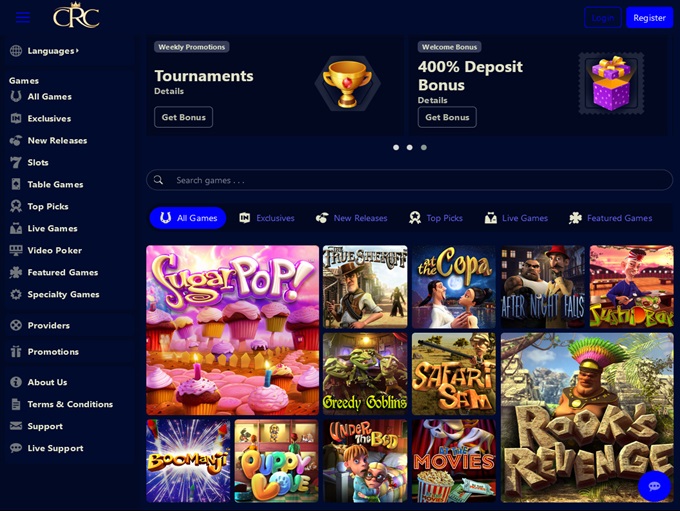This screenshot has height=511, width=680.
Task: Click the Login button
Action: 603,17
